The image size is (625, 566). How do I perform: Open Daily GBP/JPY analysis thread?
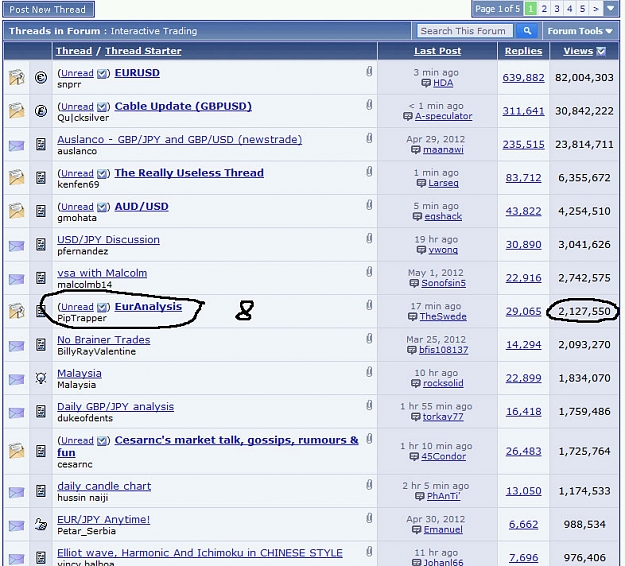pos(116,407)
